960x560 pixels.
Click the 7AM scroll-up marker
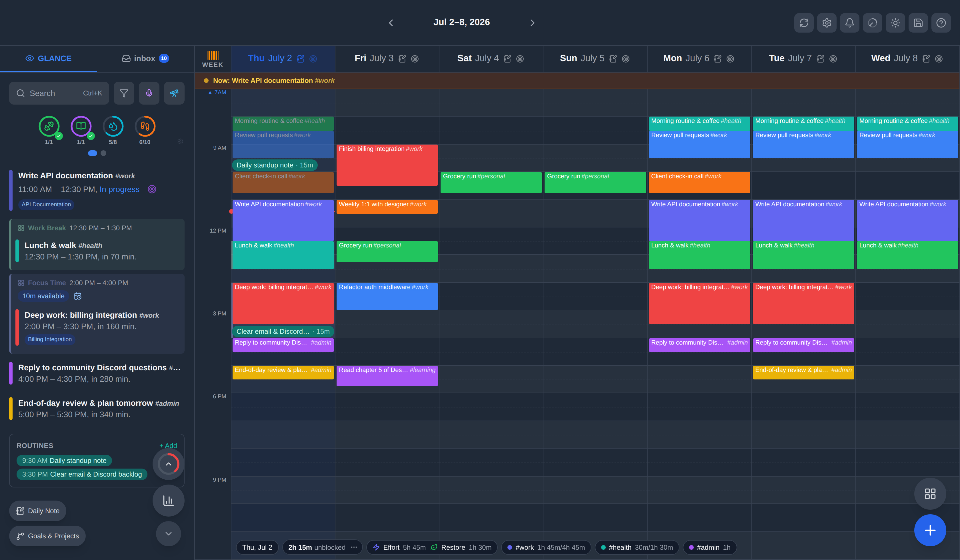click(x=217, y=93)
